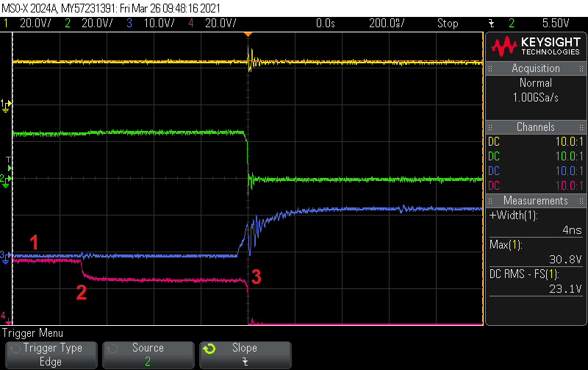Click channel 2 scale 20.0V/
Viewport: 588px width, 370px height.
click(97, 24)
